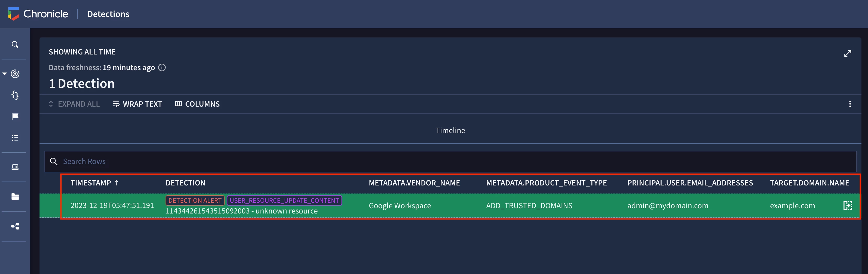Open the curly braces rules icon
The width and height of the screenshot is (868, 274).
(x=15, y=95)
